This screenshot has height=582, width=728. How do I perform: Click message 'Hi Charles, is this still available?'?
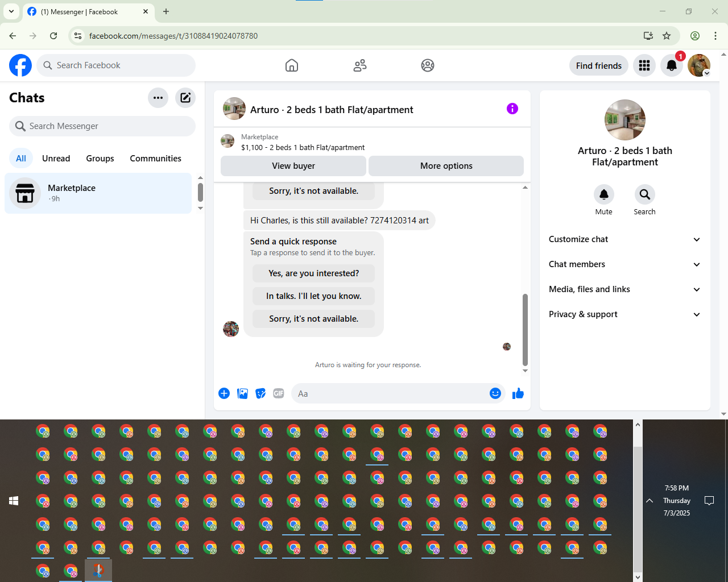click(x=340, y=221)
